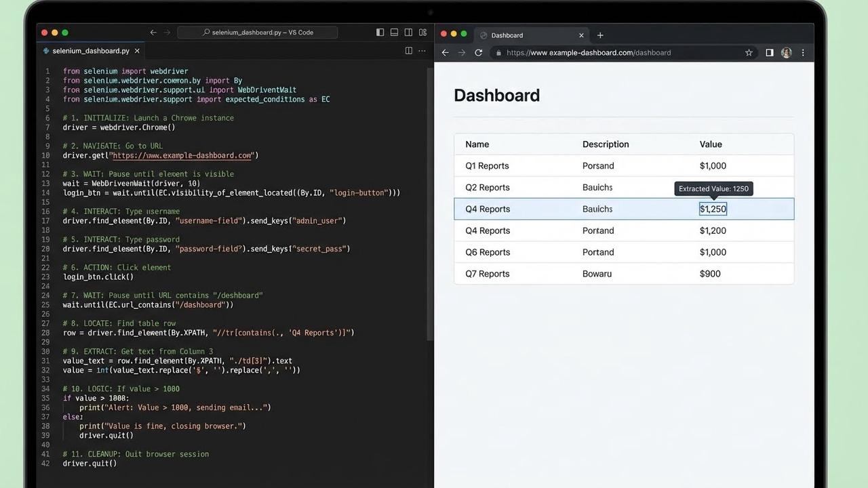Reload the dashboard page in Chrome
The width and height of the screenshot is (868, 488).
tap(479, 52)
